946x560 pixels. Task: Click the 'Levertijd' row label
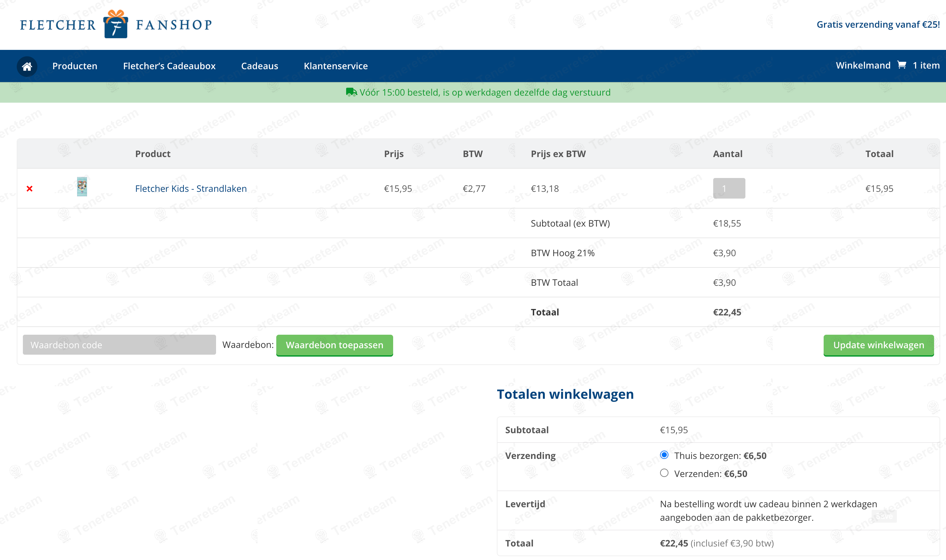525,504
